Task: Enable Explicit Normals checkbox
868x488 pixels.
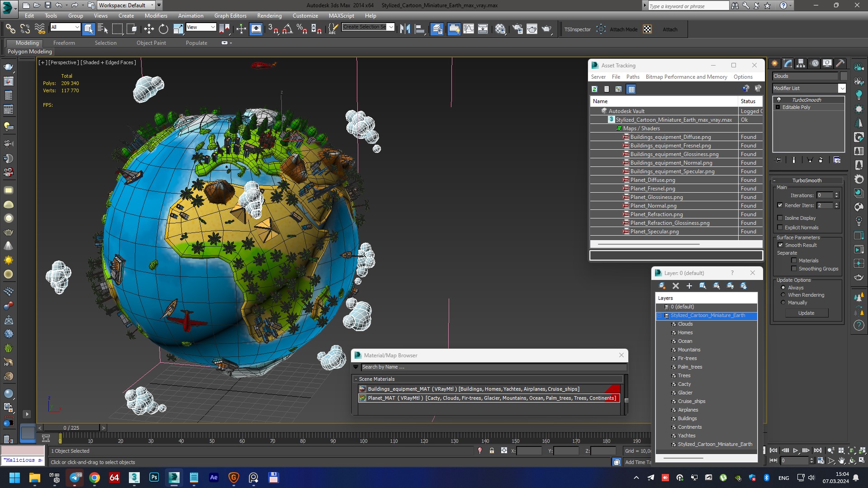Action: pyautogui.click(x=780, y=227)
